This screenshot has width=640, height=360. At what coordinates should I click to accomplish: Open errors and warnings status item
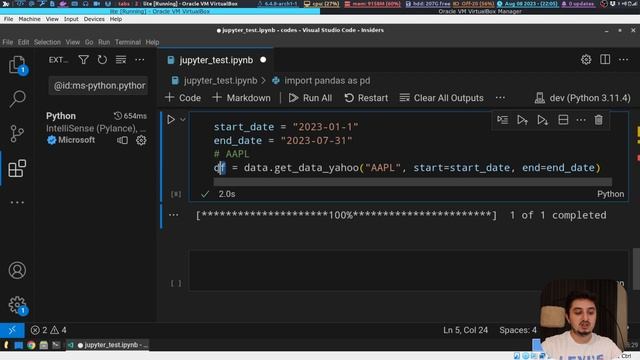click(x=49, y=330)
